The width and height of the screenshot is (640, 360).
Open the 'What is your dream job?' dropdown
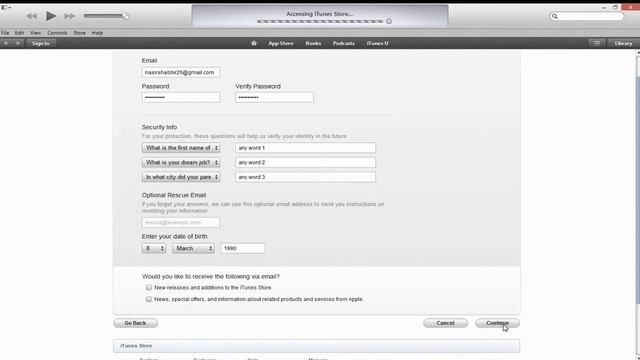click(181, 162)
